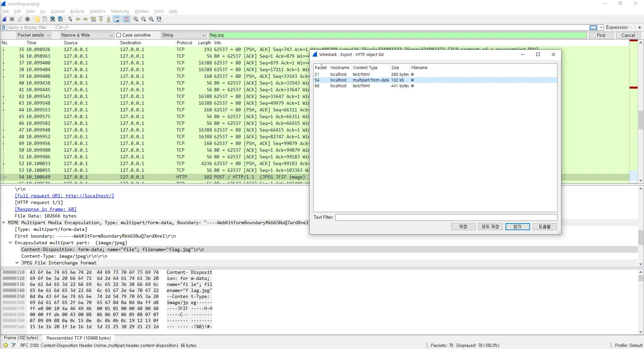Switch to the Reassembled TCP tab
Viewport: 644px width, 349px height.
[79, 338]
